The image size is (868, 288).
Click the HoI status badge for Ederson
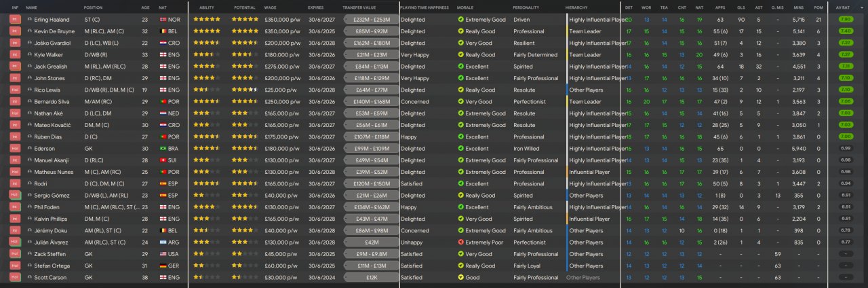tap(15, 149)
